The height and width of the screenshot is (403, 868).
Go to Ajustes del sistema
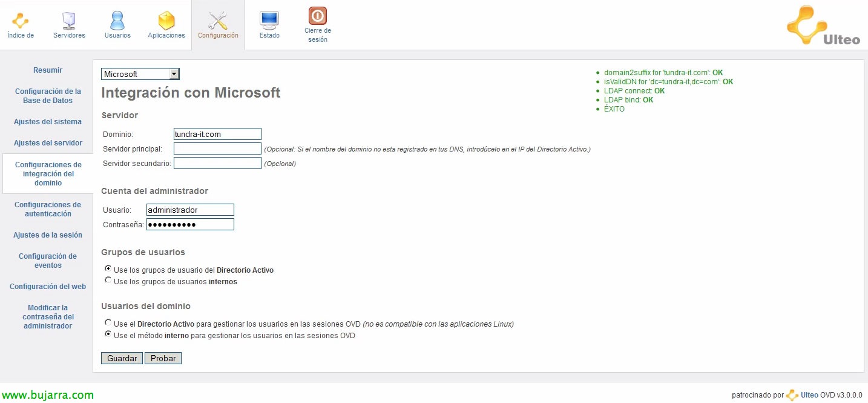[48, 122]
